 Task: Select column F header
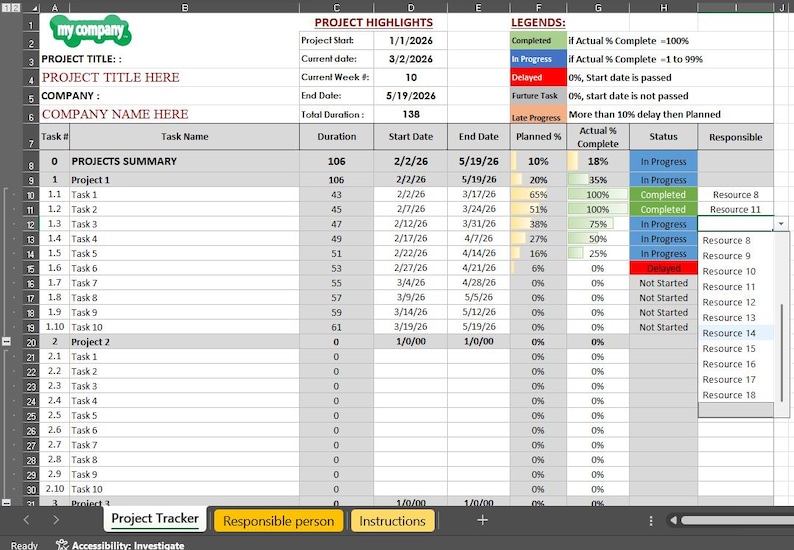[x=538, y=8]
